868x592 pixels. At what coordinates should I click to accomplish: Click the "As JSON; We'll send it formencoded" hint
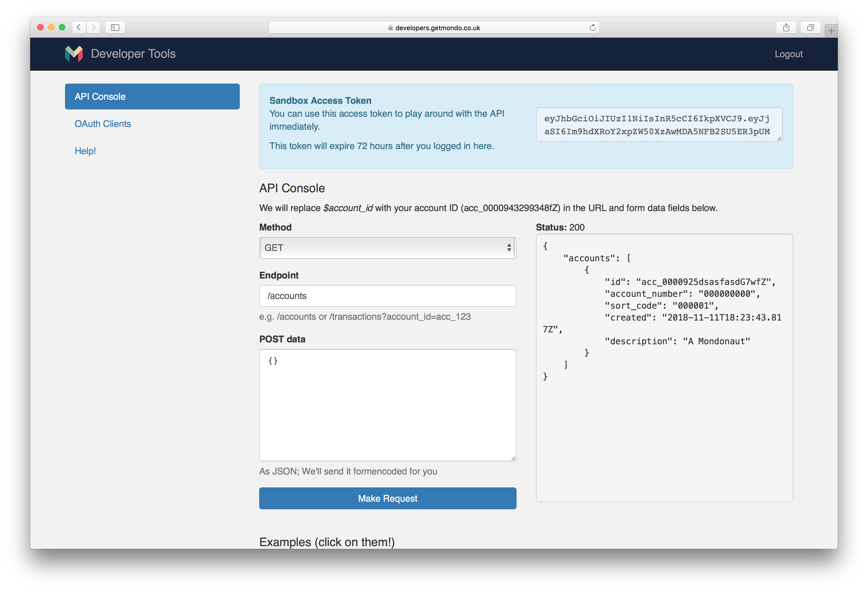(348, 471)
